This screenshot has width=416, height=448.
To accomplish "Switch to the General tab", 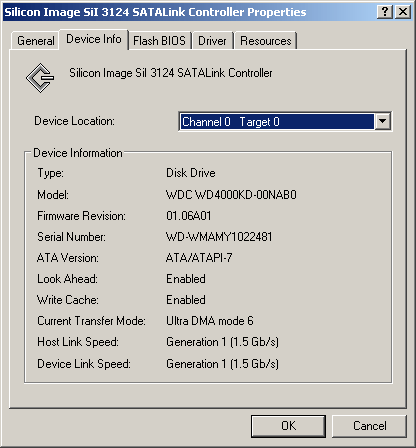I will pos(36,41).
